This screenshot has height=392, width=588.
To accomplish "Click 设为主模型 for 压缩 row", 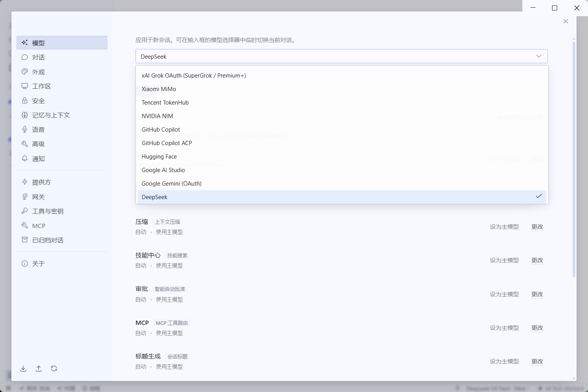I will [504, 227].
